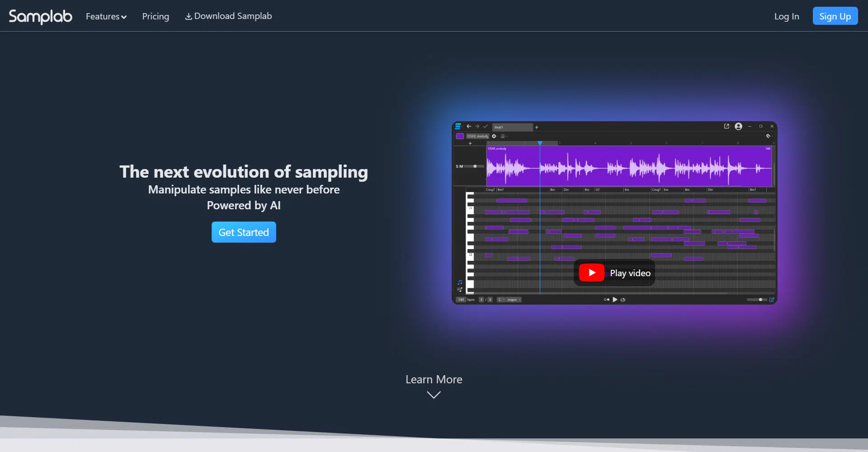Click the export/share icon in app header
The width and height of the screenshot is (868, 452).
click(726, 127)
